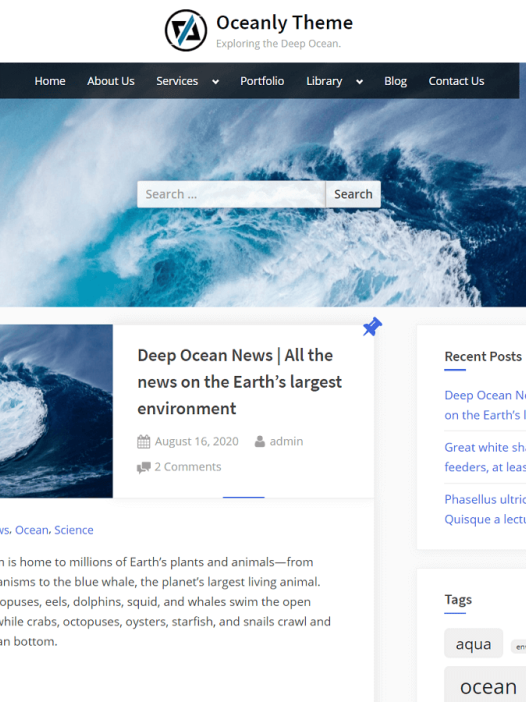Click the Oceanly Theme circular logo

coord(186,30)
